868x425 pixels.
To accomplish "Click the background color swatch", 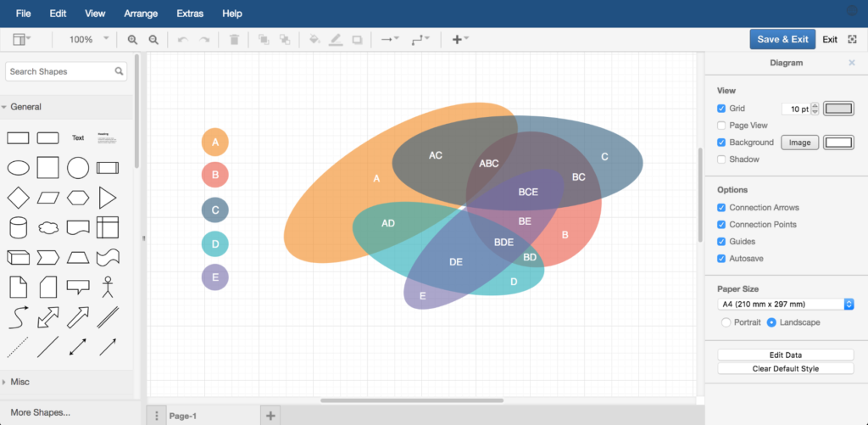I will tap(838, 143).
